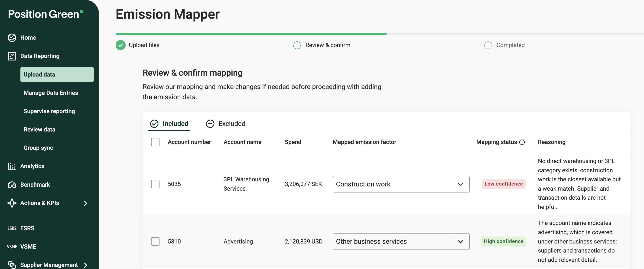Click the Mapping status info icon
This screenshot has width=644, height=269.
coord(522,142)
